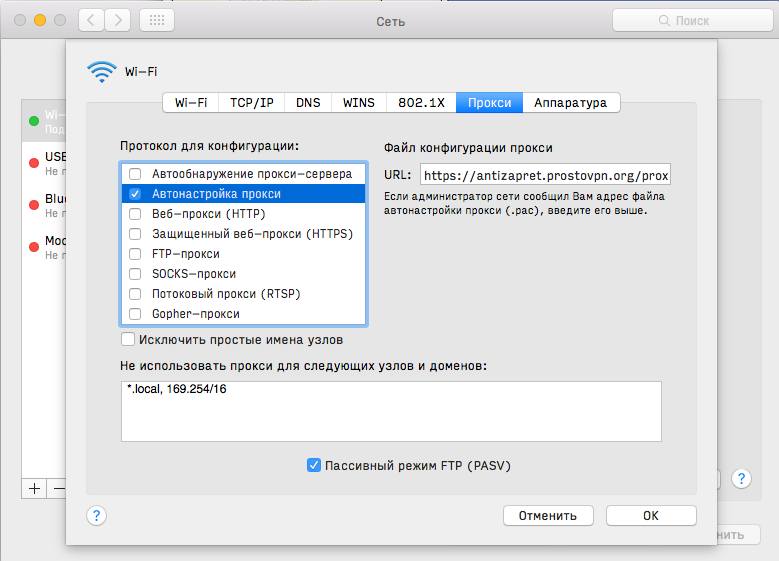The height and width of the screenshot is (561, 779).
Task: Show all preferences grid icon
Action: [156, 20]
